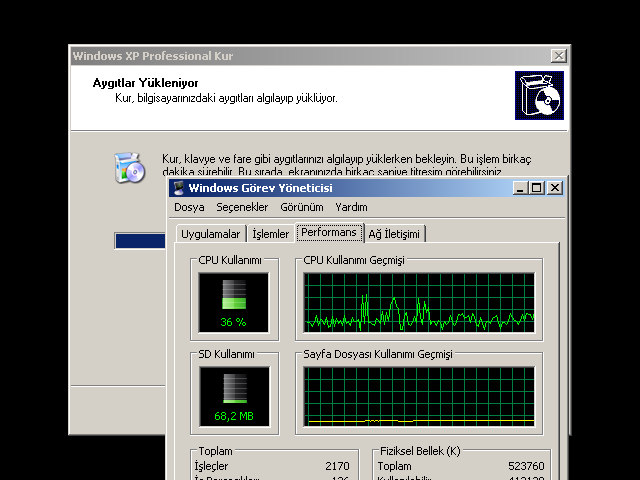The width and height of the screenshot is (640, 480).
Task: Click the small colorful setup CD icon
Action: pos(130,167)
